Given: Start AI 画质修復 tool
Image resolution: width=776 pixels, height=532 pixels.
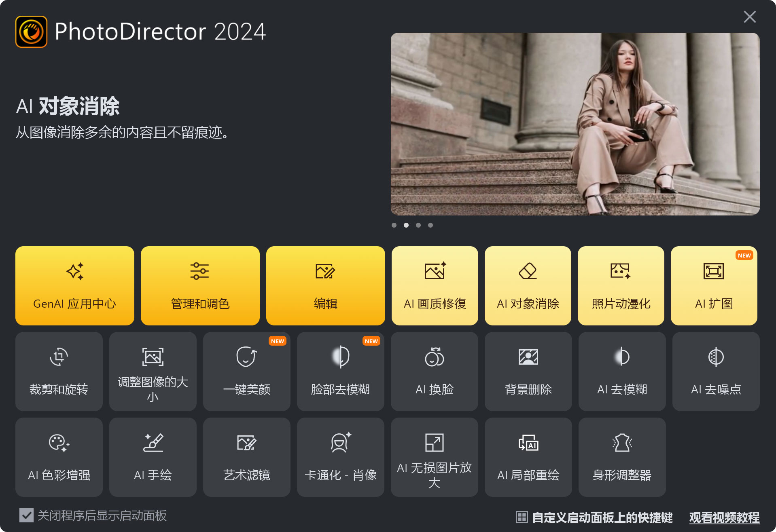Looking at the screenshot, I should (435, 286).
